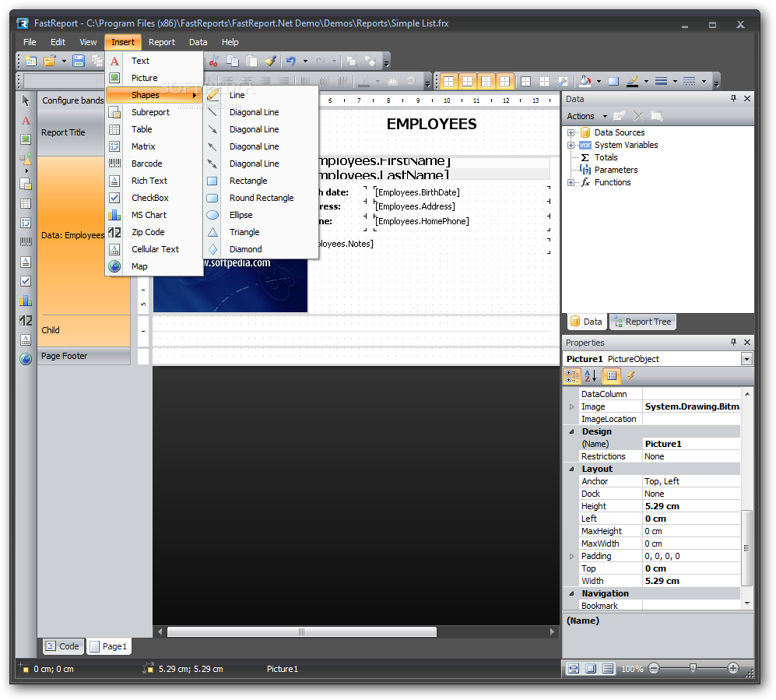Image resolution: width=776 pixels, height=700 pixels.
Task: Open the Report menu
Action: pos(162,42)
